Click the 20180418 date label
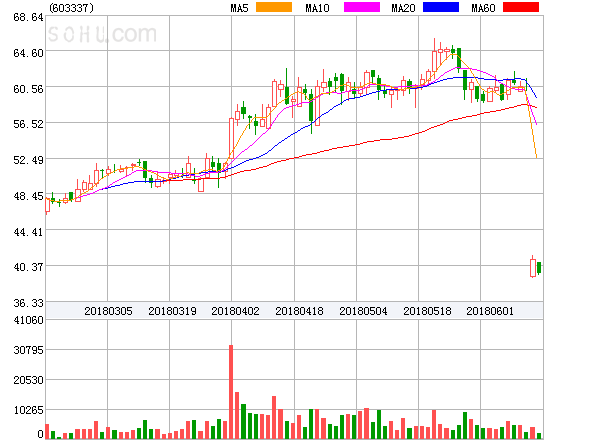 click(x=299, y=311)
